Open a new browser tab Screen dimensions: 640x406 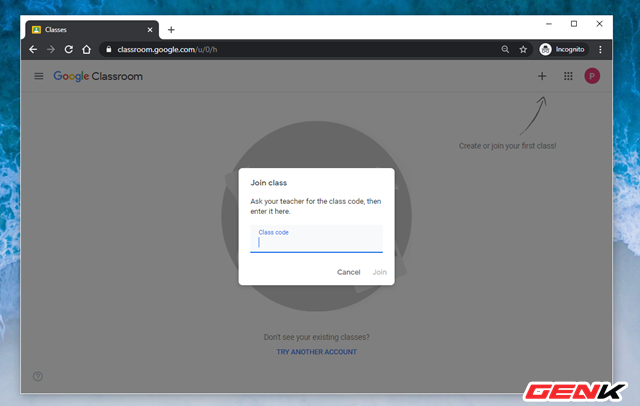click(x=171, y=30)
